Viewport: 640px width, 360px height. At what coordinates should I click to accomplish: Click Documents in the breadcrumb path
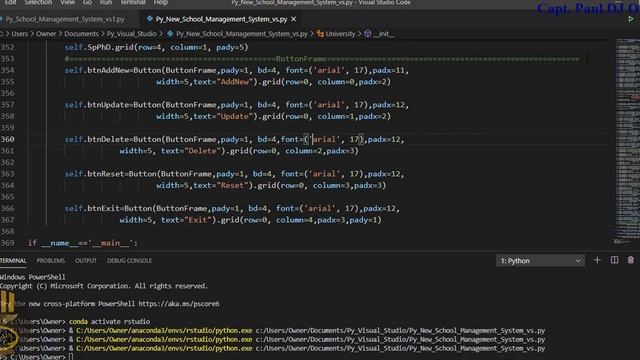81,34
